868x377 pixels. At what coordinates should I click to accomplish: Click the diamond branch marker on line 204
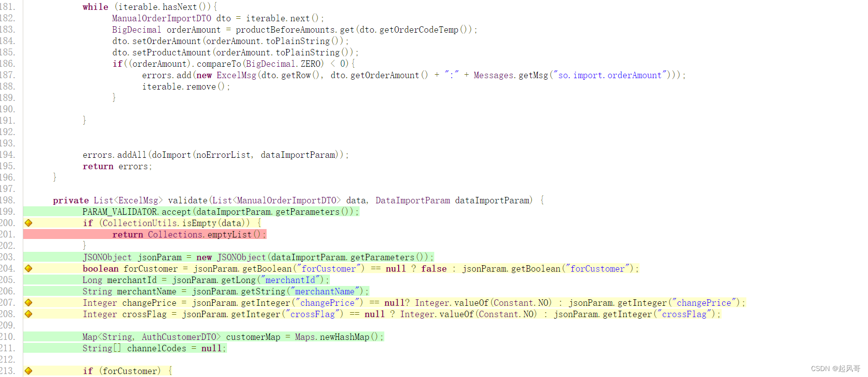28,269
